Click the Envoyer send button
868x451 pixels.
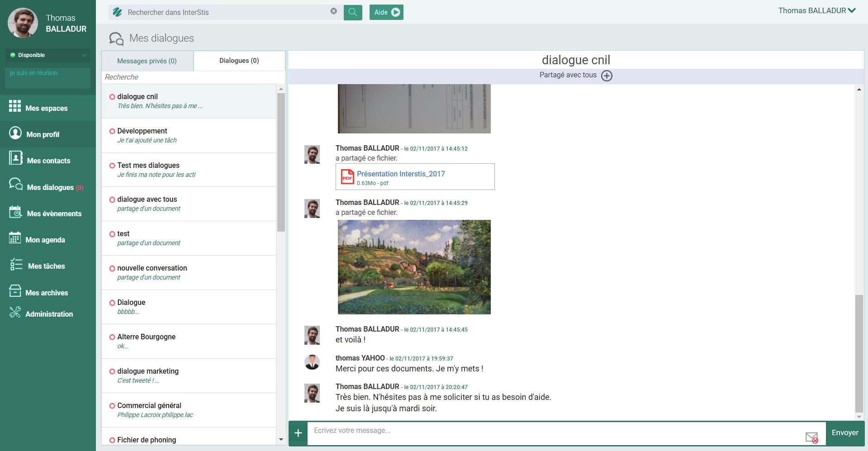pos(845,433)
